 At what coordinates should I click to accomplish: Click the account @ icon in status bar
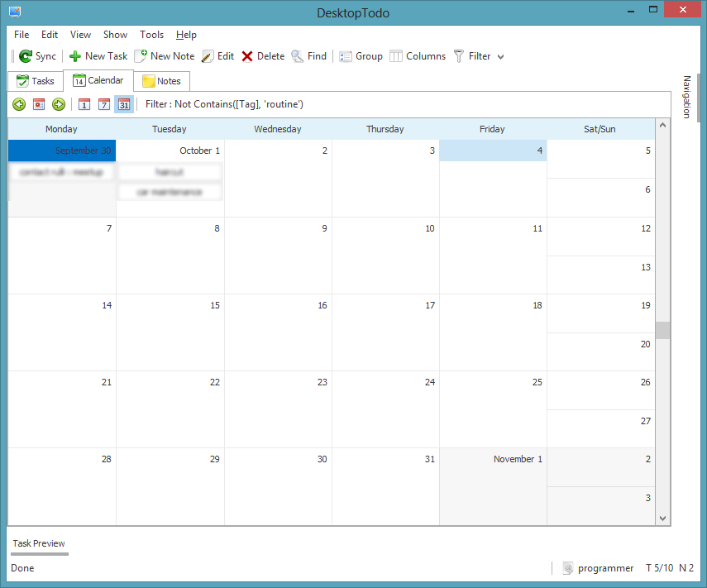(x=568, y=568)
